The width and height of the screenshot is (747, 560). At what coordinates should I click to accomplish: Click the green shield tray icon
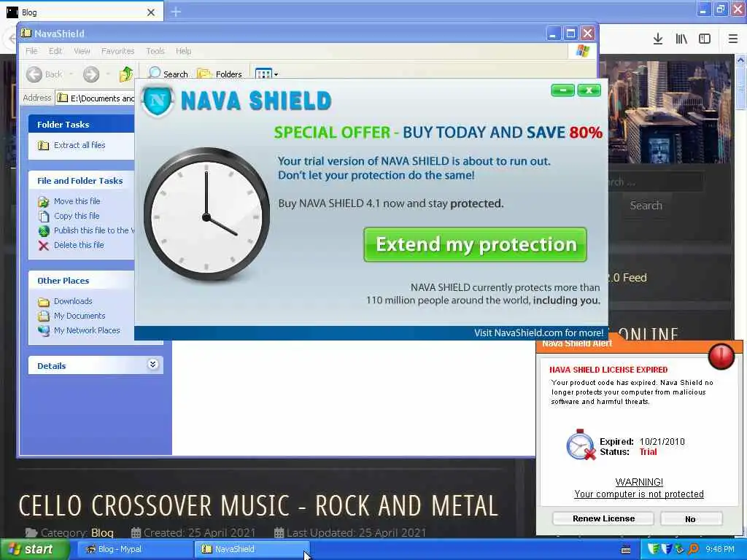click(x=653, y=549)
